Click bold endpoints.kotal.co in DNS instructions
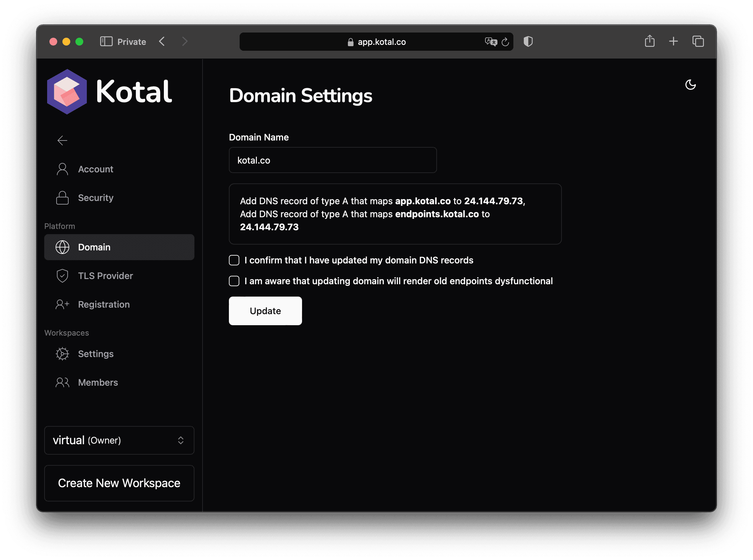Viewport: 753px width, 560px height. click(437, 214)
